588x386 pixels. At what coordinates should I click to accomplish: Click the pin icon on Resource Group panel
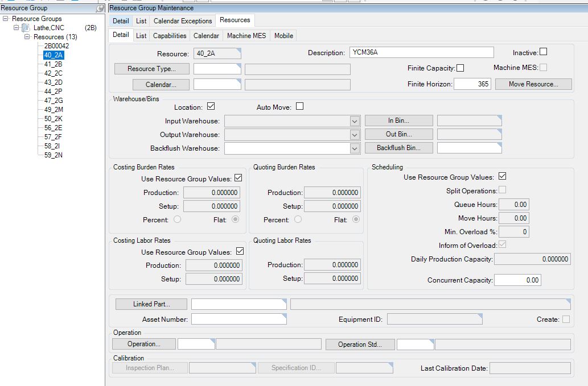100,8
